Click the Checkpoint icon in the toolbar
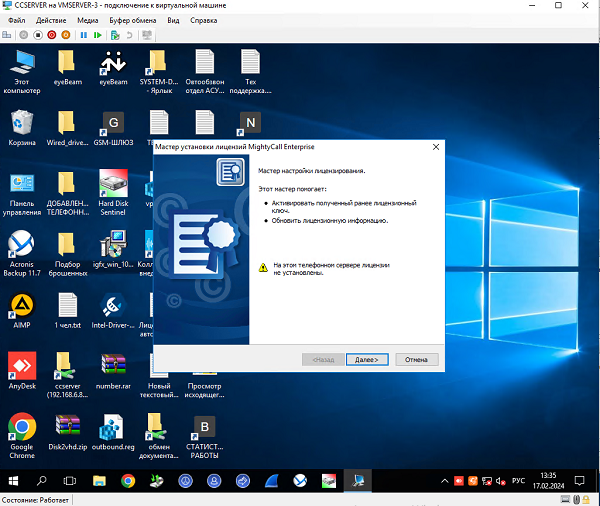600x506 pixels. [115, 35]
